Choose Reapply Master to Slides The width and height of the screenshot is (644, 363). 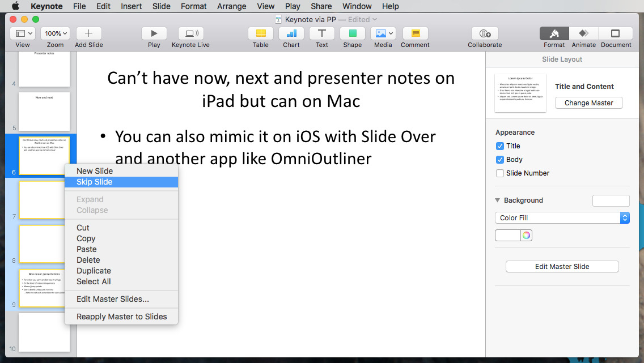[x=121, y=317]
